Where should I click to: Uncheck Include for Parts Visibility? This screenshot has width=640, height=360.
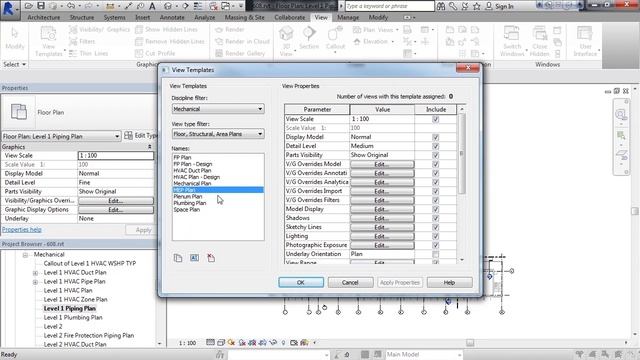click(x=436, y=155)
